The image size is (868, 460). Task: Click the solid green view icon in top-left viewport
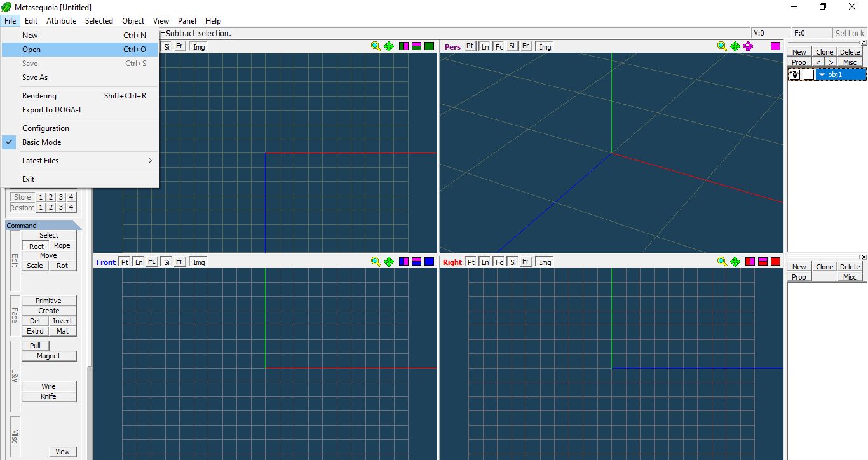pyautogui.click(x=429, y=46)
